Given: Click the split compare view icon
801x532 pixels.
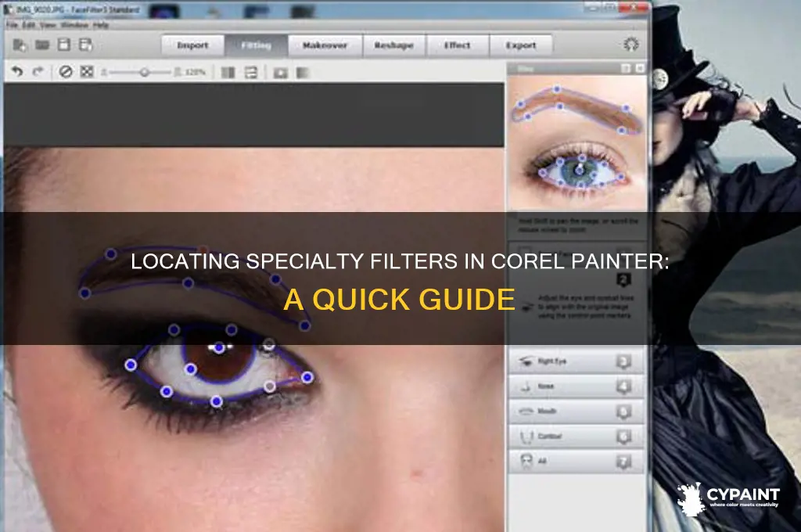Looking at the screenshot, I should click(228, 73).
